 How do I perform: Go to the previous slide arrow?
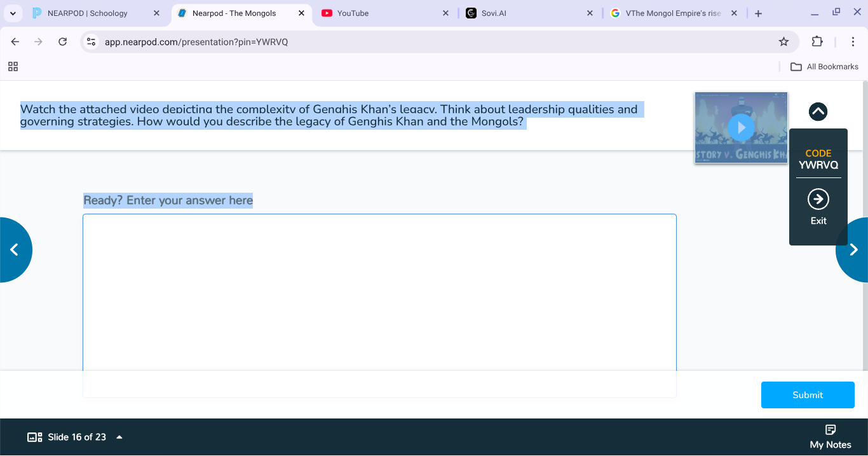[x=15, y=250]
